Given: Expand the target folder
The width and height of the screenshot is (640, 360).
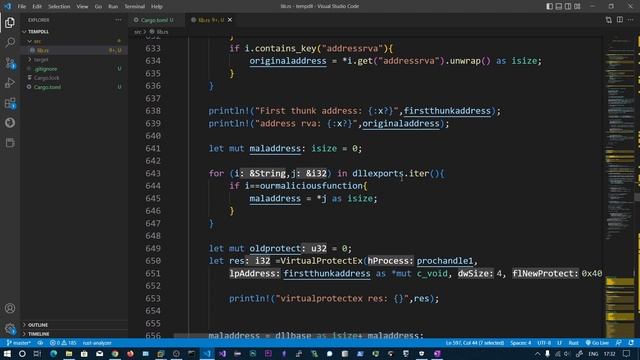Looking at the screenshot, I should pos(41,60).
